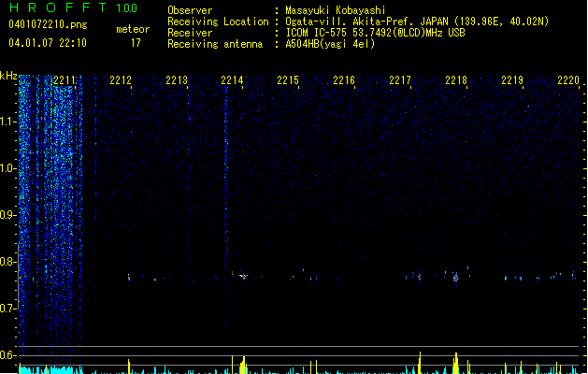Click the bright meteor echo just before 2218
The height and width of the screenshot is (374, 588).
(455, 278)
